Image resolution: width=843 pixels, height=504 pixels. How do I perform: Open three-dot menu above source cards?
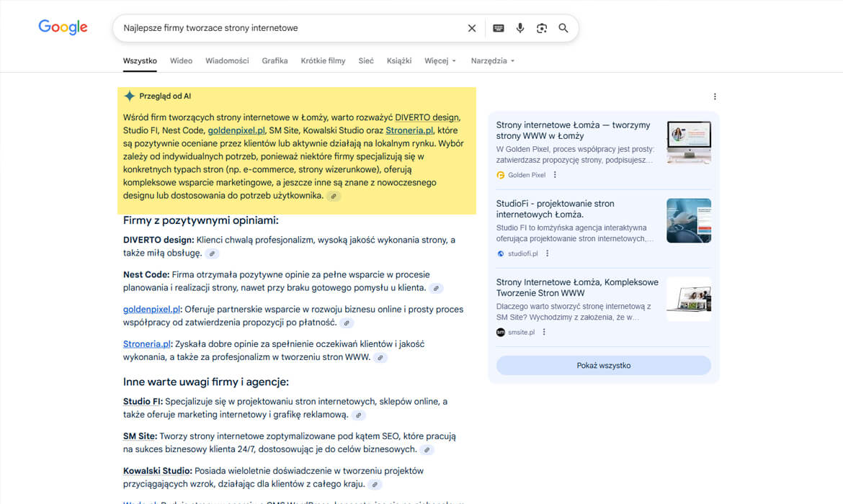pos(715,96)
